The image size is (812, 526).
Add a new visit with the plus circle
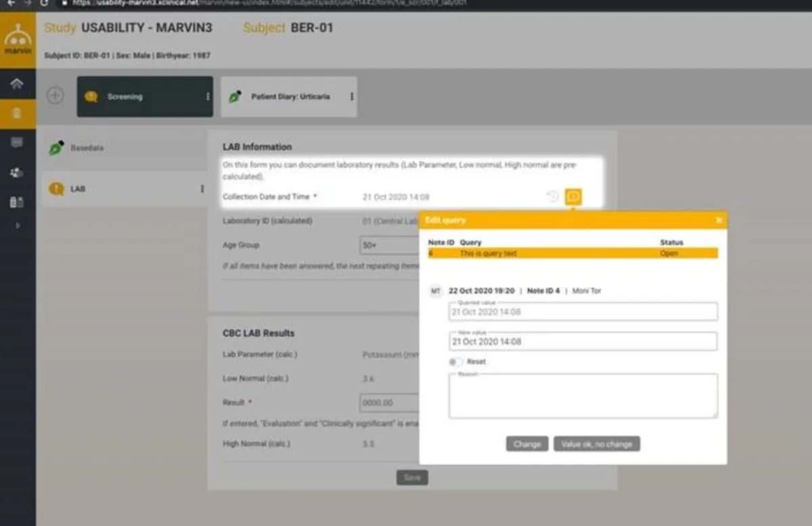[55, 96]
